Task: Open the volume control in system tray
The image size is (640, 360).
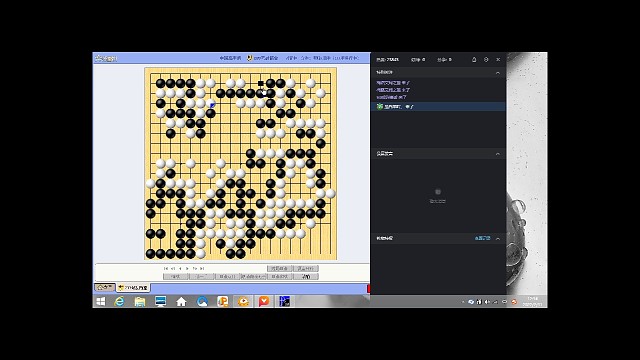Action: coord(487,302)
